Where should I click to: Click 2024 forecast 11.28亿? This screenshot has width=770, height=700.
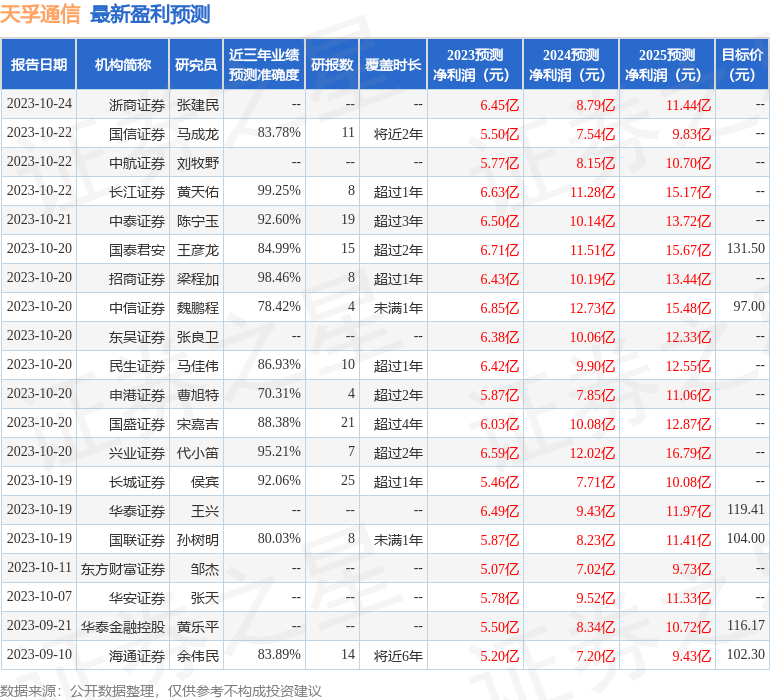point(592,192)
